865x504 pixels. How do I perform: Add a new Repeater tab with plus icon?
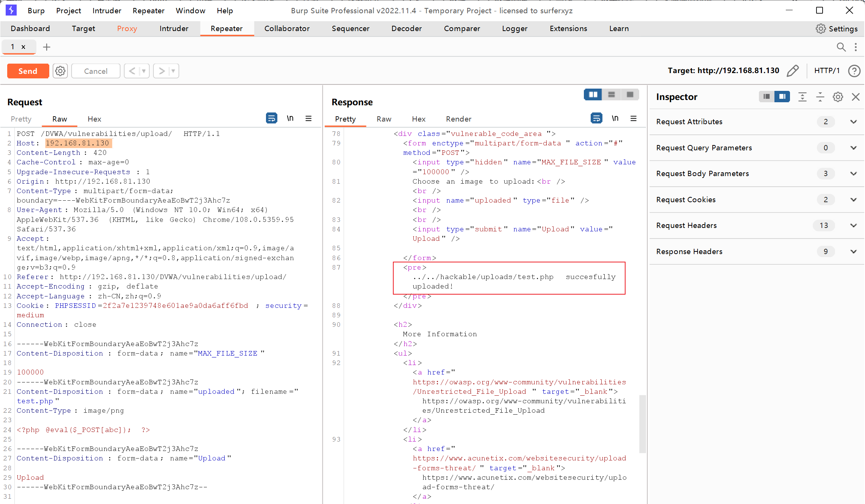47,47
